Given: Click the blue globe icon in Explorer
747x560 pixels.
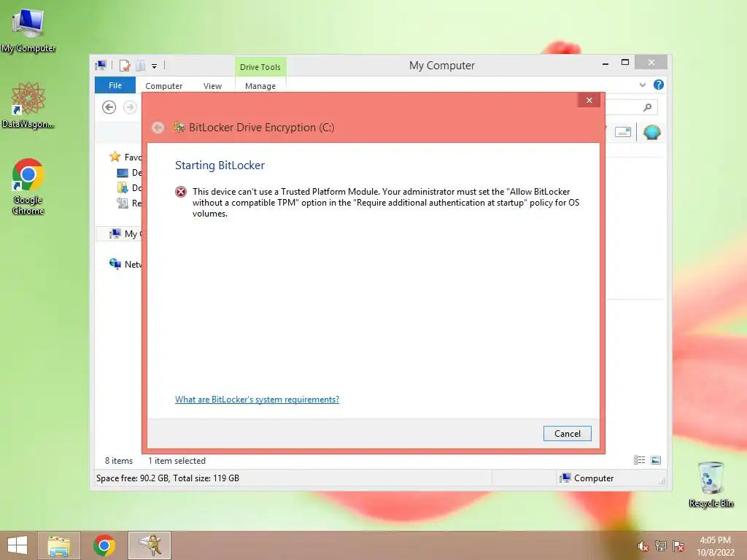Looking at the screenshot, I should [x=651, y=132].
